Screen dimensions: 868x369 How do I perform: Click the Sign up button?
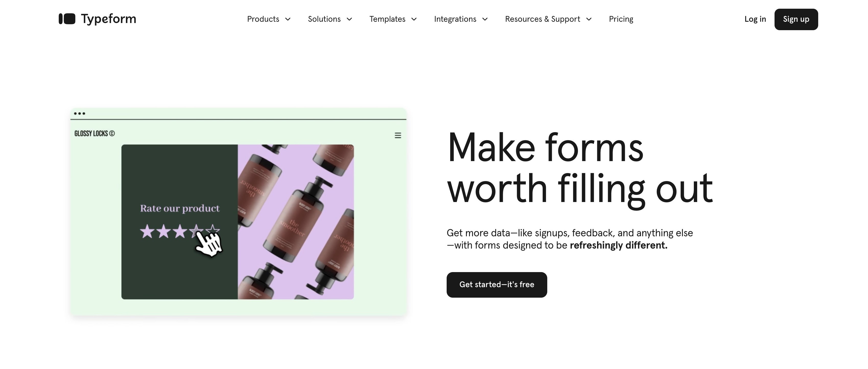pos(796,19)
